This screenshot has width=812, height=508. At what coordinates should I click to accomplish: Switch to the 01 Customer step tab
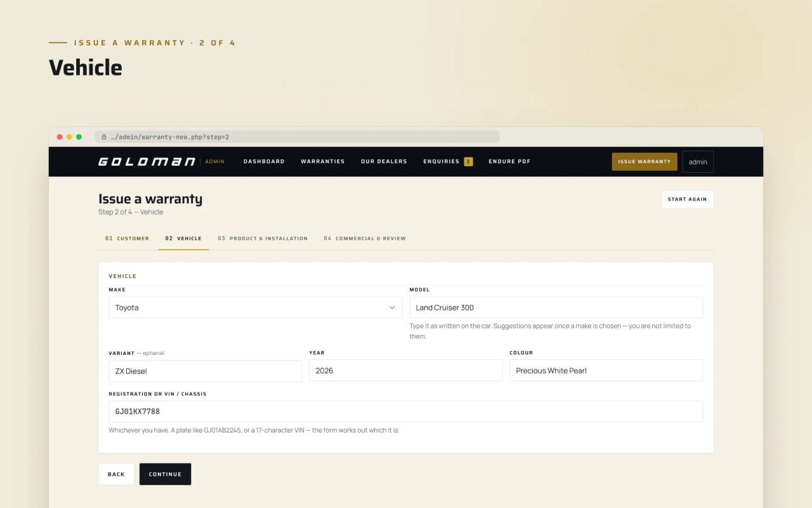click(128, 239)
